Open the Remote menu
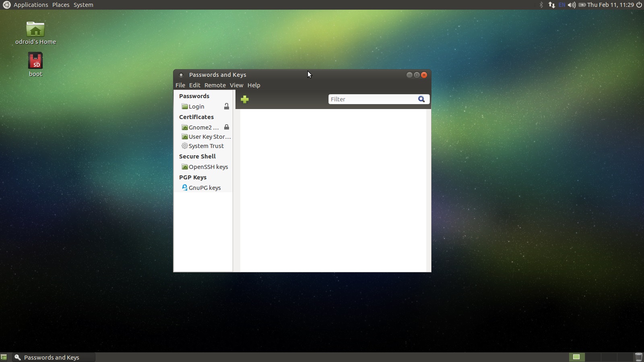 click(x=215, y=85)
